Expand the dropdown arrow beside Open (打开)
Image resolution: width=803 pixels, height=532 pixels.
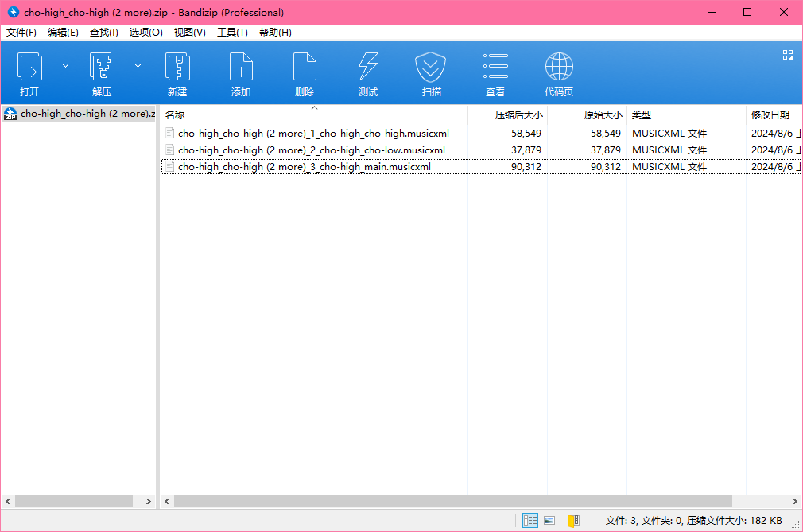pyautogui.click(x=65, y=66)
